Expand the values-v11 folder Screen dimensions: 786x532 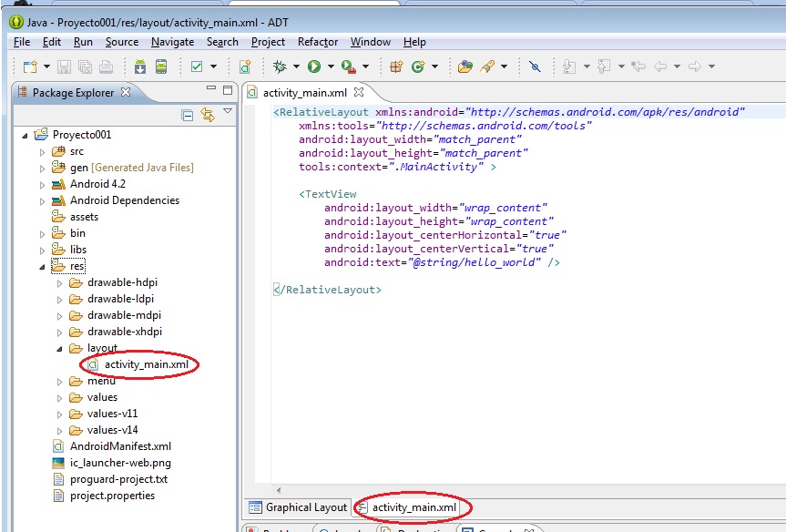(59, 414)
